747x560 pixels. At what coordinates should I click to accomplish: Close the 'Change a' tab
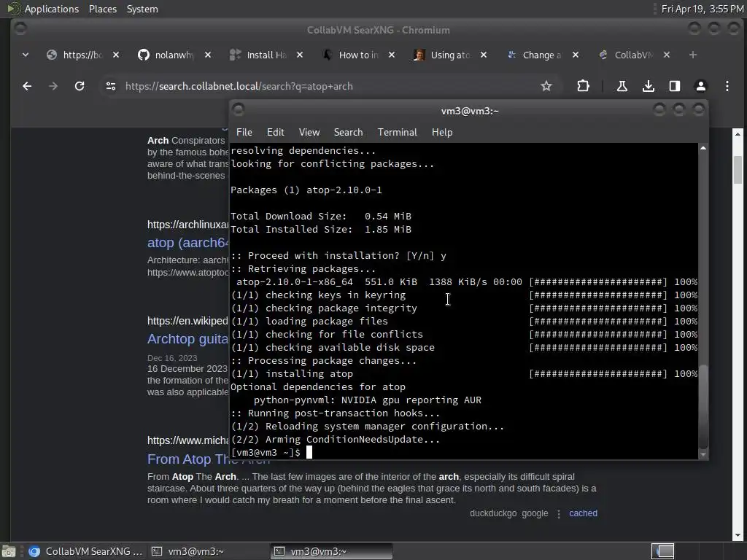pyautogui.click(x=576, y=55)
